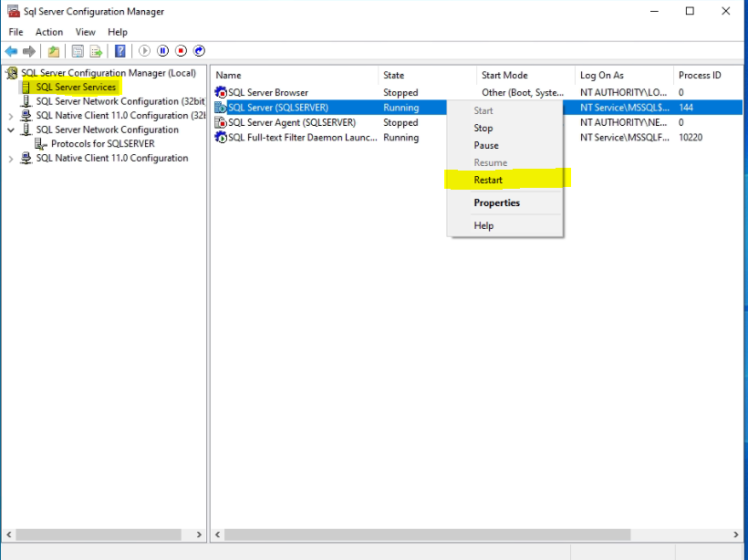
Task: Click the SQL Server Browser service icon
Action: (221, 92)
